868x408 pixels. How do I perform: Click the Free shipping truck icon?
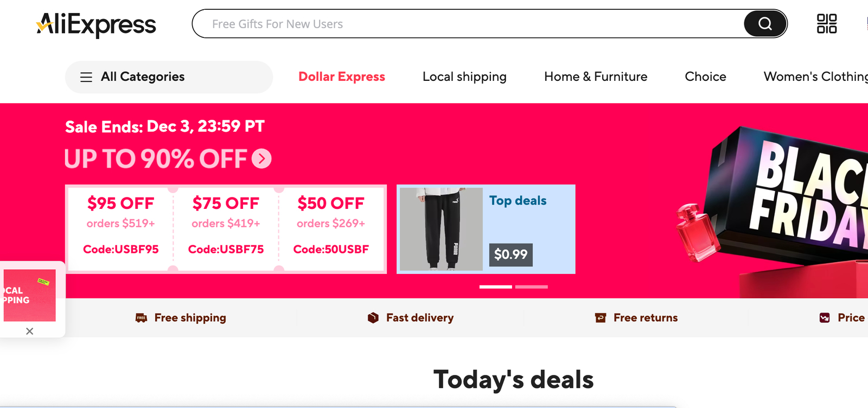click(x=141, y=318)
